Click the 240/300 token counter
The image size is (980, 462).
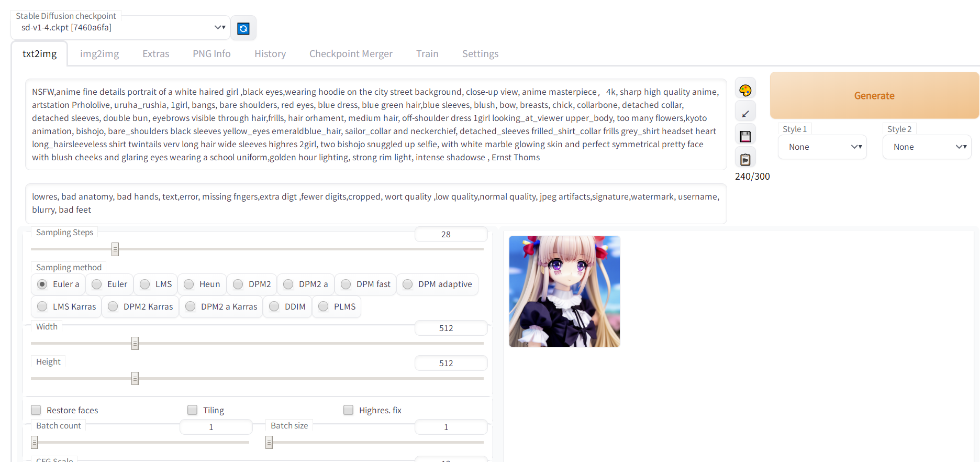(x=752, y=177)
